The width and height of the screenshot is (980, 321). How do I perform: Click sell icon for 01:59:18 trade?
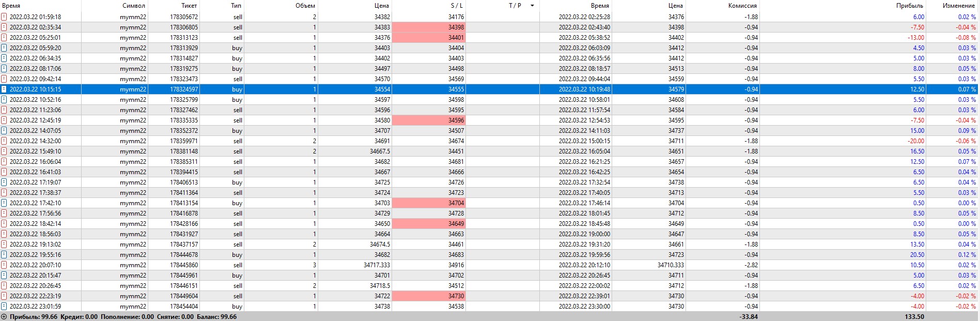tap(4, 17)
